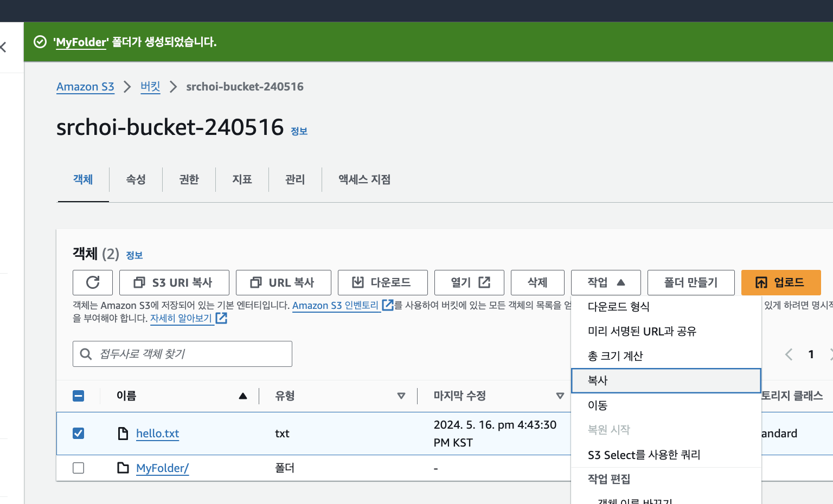Click the 유형 column sort arrow
Screen dimensions: 833x504
[x=401, y=396]
